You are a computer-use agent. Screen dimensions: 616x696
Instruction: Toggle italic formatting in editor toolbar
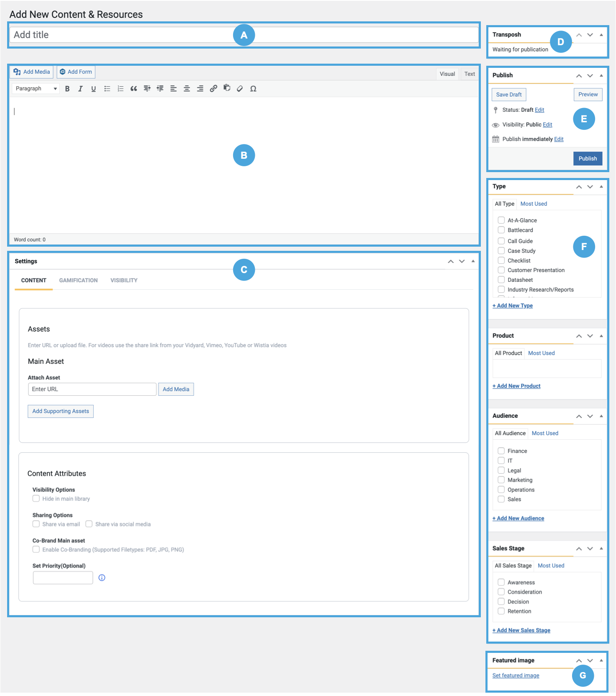80,88
